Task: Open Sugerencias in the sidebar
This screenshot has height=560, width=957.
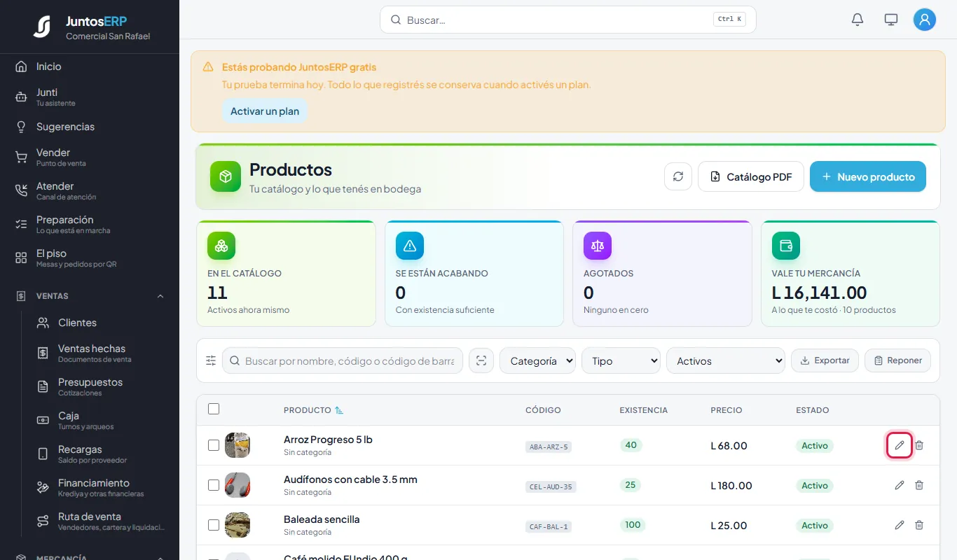Action: point(90,127)
